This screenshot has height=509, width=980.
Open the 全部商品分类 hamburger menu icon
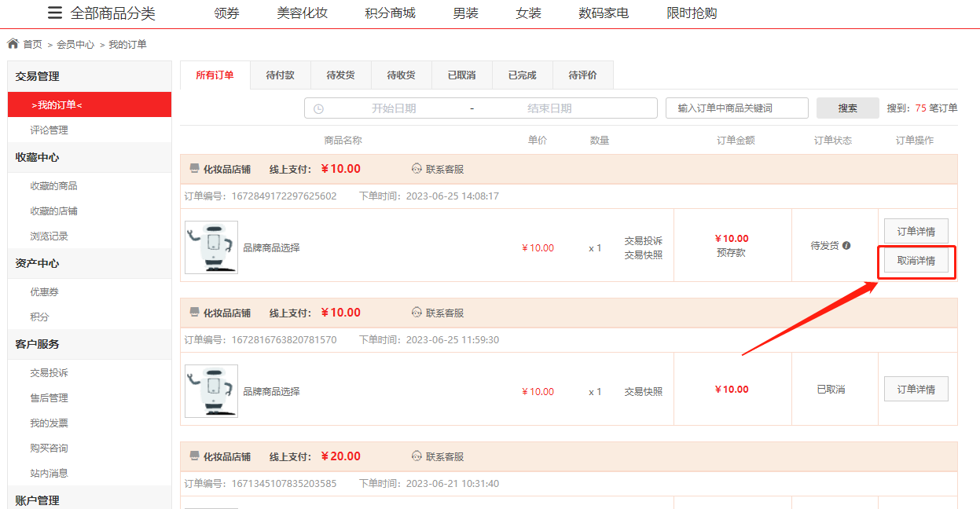pyautogui.click(x=54, y=13)
